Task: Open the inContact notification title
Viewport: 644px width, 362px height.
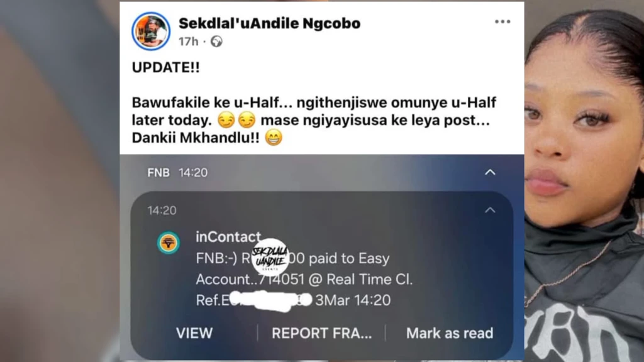Action: [x=228, y=237]
